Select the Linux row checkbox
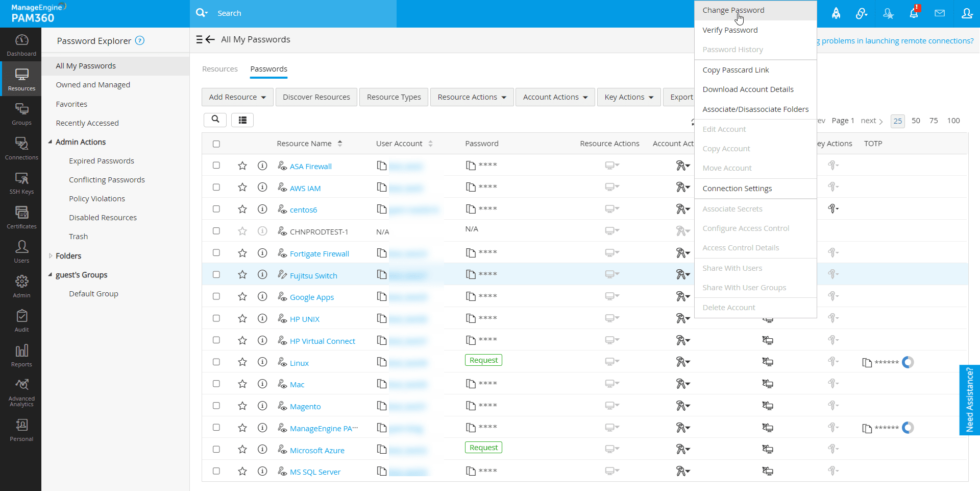The height and width of the screenshot is (491, 980). coord(216,362)
